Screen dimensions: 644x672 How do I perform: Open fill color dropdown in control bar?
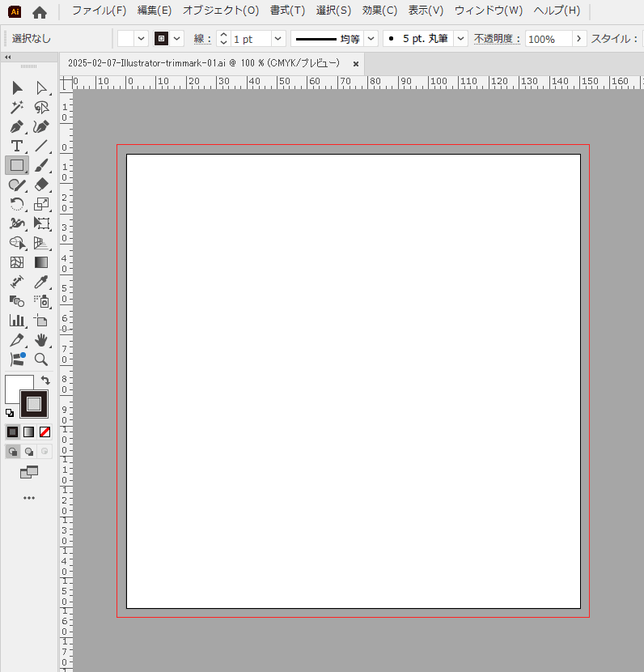tap(142, 39)
